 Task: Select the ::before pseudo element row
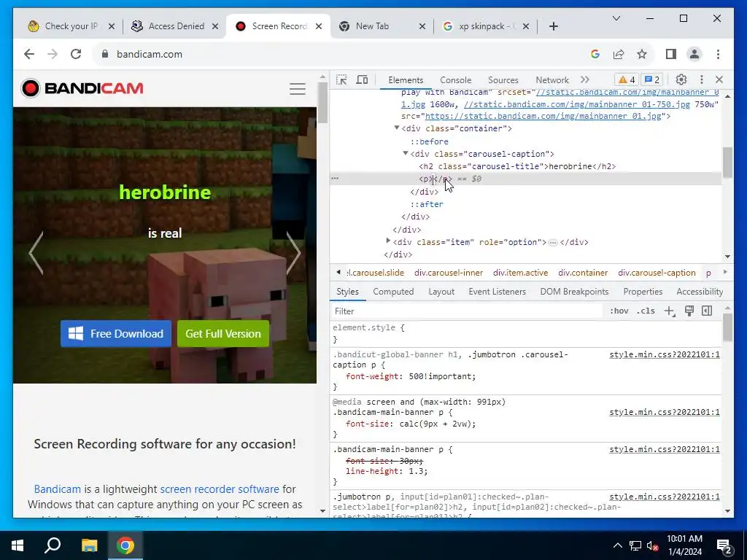tap(429, 141)
